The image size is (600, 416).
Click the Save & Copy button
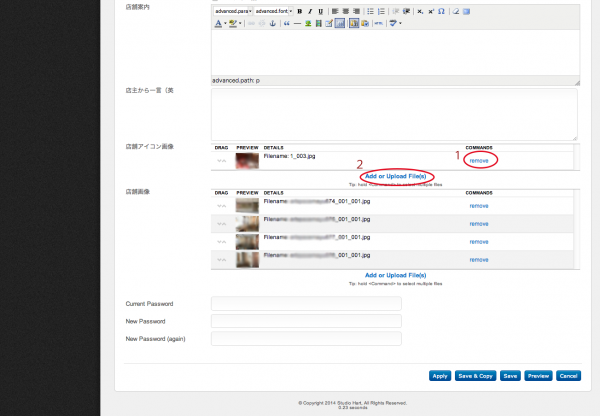click(x=475, y=376)
